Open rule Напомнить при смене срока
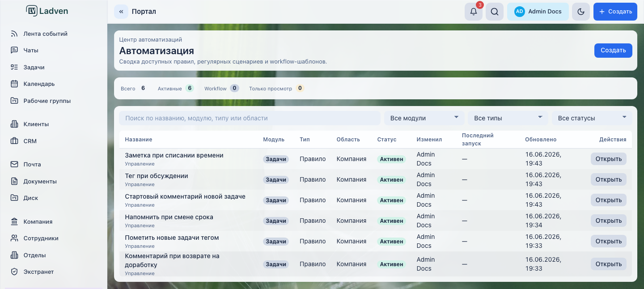The width and height of the screenshot is (644, 289). tap(609, 221)
